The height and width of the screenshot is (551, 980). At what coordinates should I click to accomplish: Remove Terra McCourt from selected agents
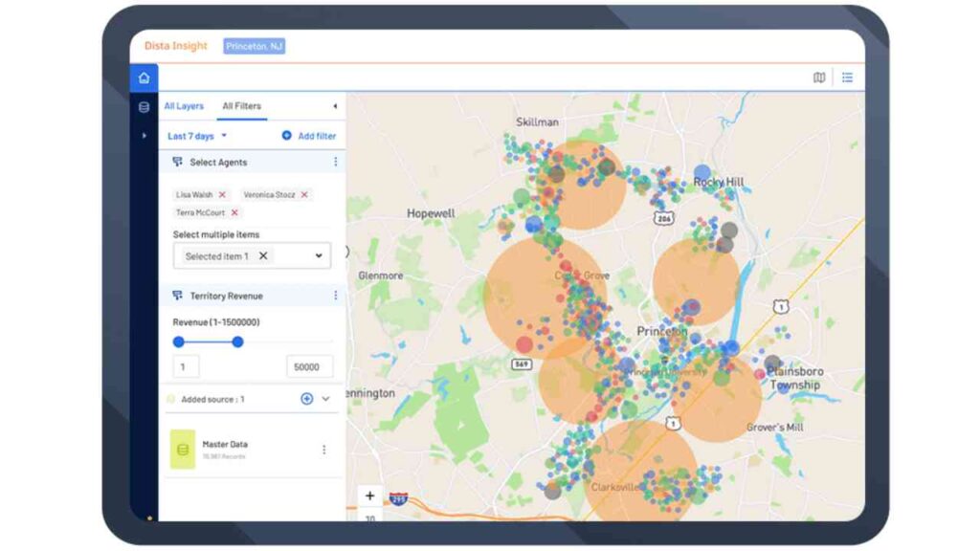[236, 212]
